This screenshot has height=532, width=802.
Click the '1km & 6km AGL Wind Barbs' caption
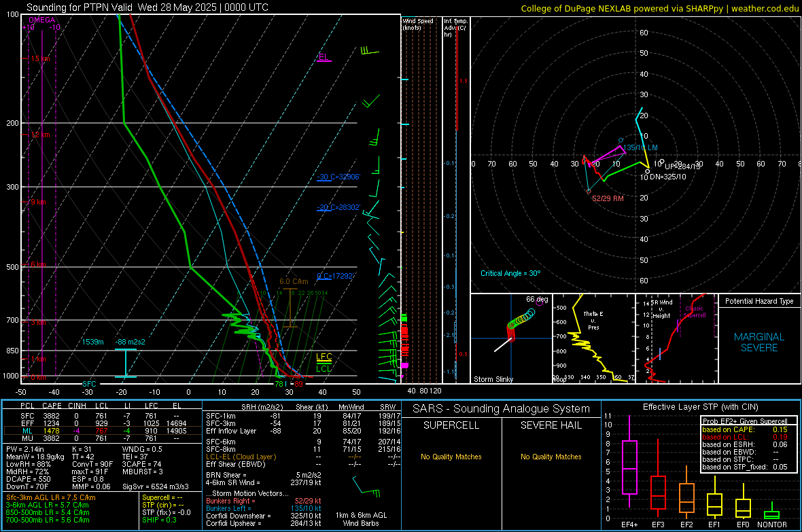point(361,519)
